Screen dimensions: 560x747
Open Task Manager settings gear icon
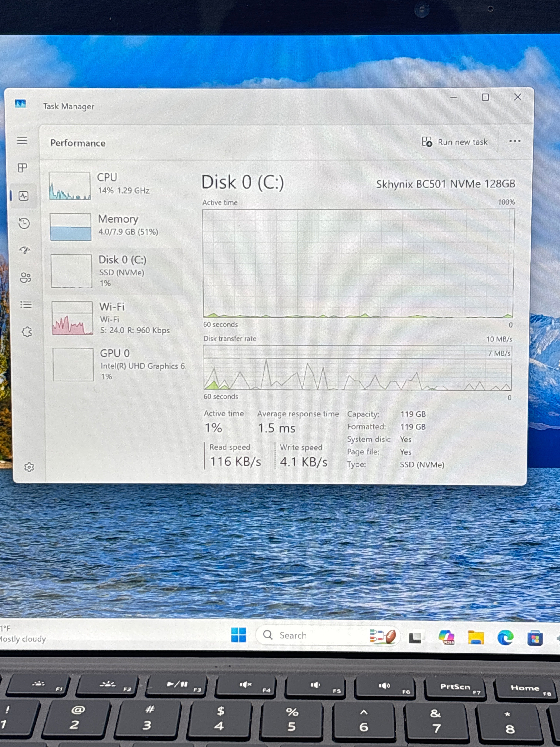(x=29, y=467)
